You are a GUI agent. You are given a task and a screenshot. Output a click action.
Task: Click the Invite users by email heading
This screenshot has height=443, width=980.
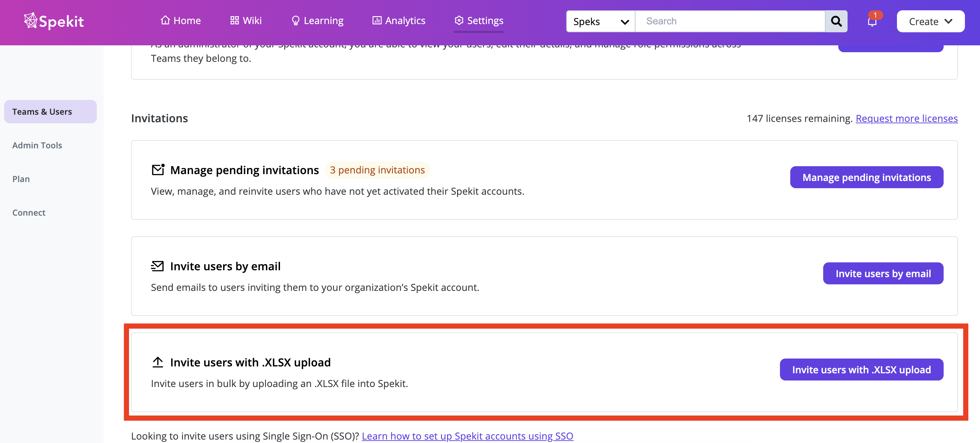tap(225, 266)
